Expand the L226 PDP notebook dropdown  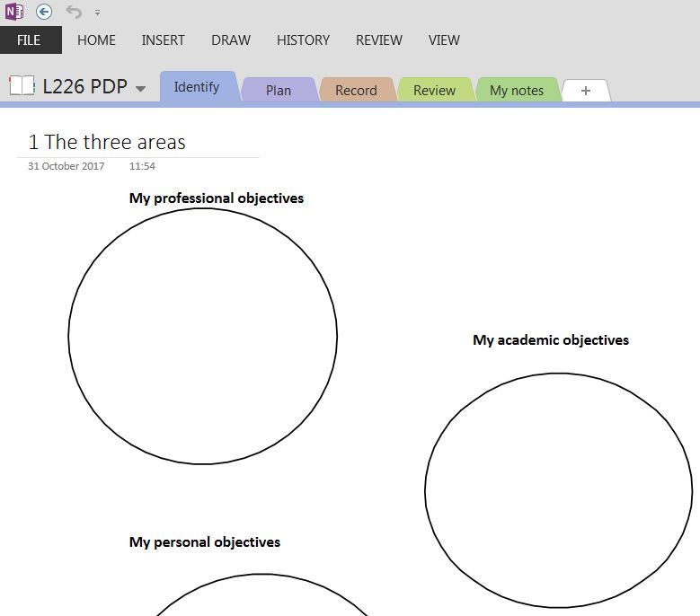coord(140,89)
